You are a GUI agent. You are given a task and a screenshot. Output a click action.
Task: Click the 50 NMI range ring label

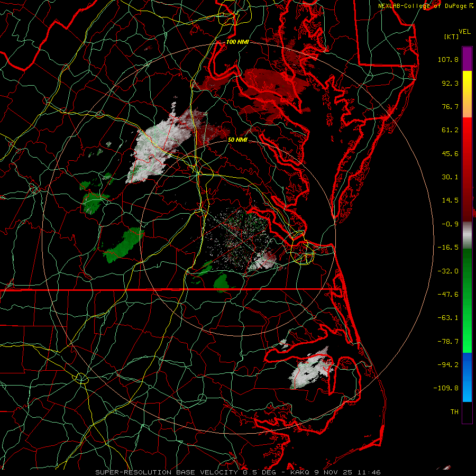pos(237,140)
